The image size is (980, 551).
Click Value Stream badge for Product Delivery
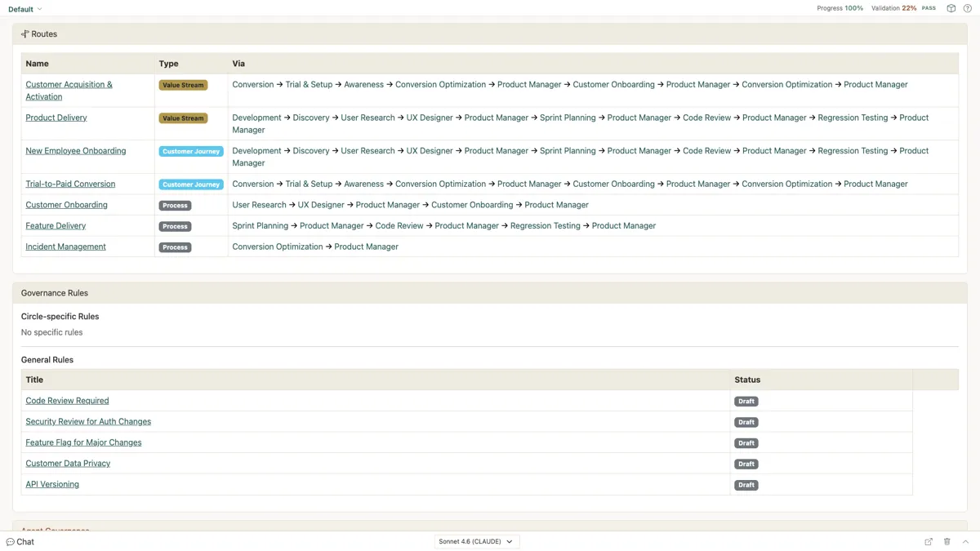[x=183, y=118]
